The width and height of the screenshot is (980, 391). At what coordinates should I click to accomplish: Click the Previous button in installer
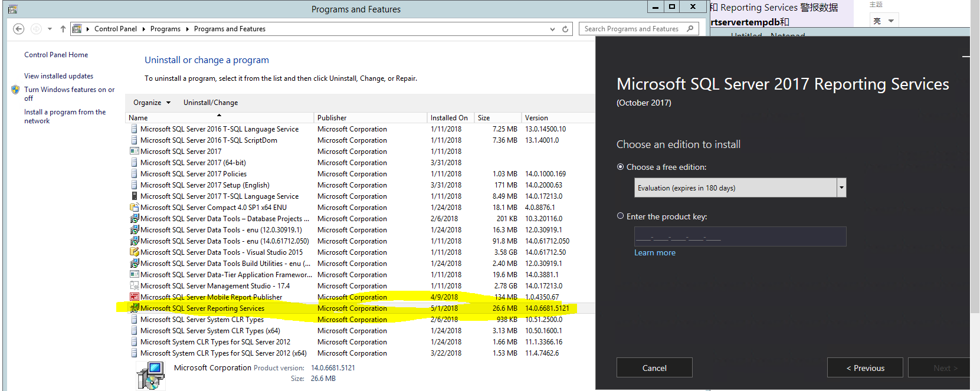click(865, 367)
